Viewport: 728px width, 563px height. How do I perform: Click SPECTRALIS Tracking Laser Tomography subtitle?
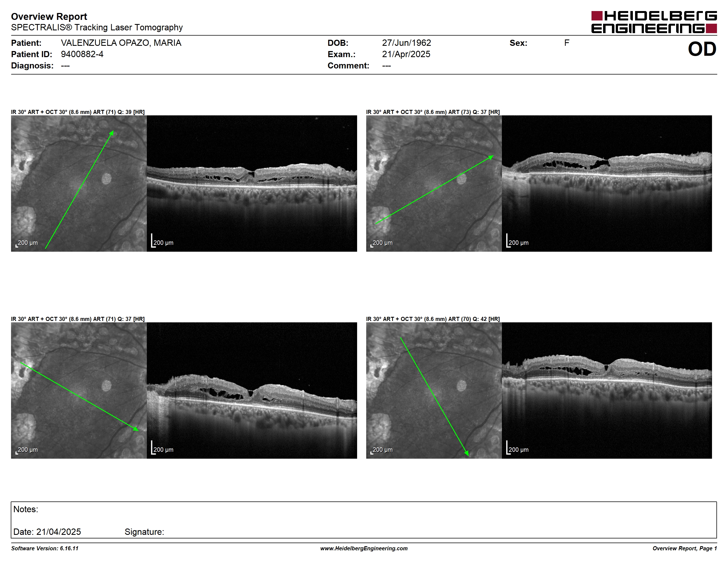tap(97, 27)
